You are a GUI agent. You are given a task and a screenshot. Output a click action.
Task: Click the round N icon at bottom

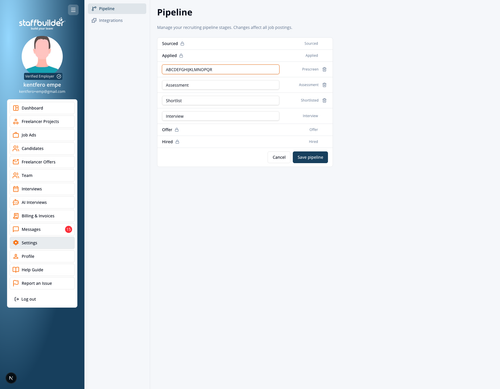coord(11,378)
